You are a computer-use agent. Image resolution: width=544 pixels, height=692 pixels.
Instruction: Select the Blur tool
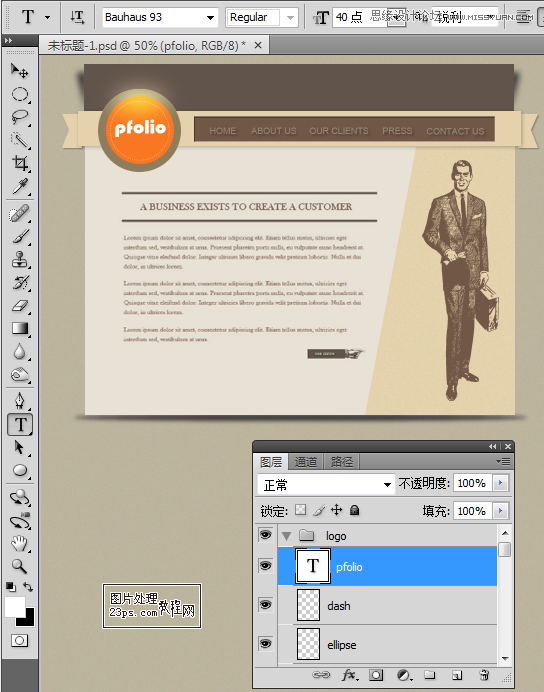point(19,352)
